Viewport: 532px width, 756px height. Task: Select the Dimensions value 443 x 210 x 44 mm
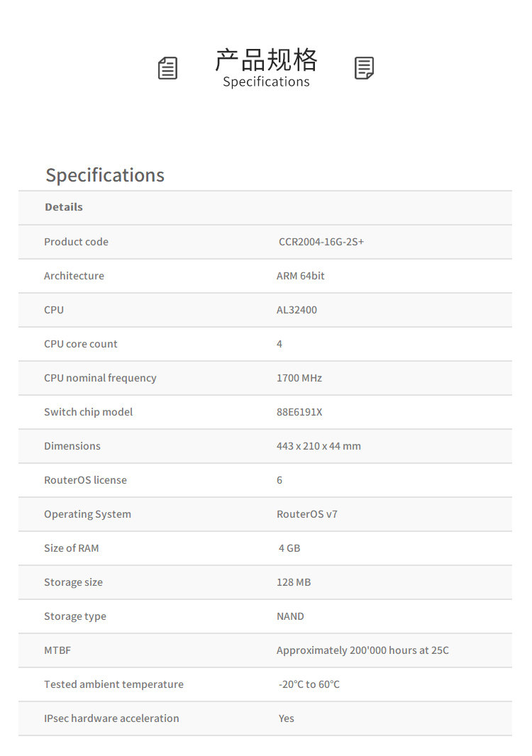(318, 446)
